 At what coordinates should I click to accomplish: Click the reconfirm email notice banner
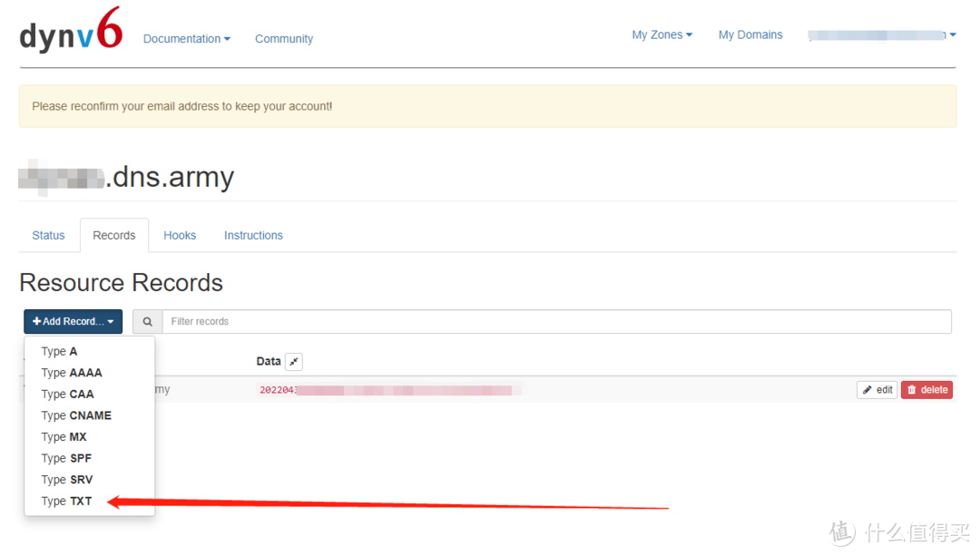[487, 106]
